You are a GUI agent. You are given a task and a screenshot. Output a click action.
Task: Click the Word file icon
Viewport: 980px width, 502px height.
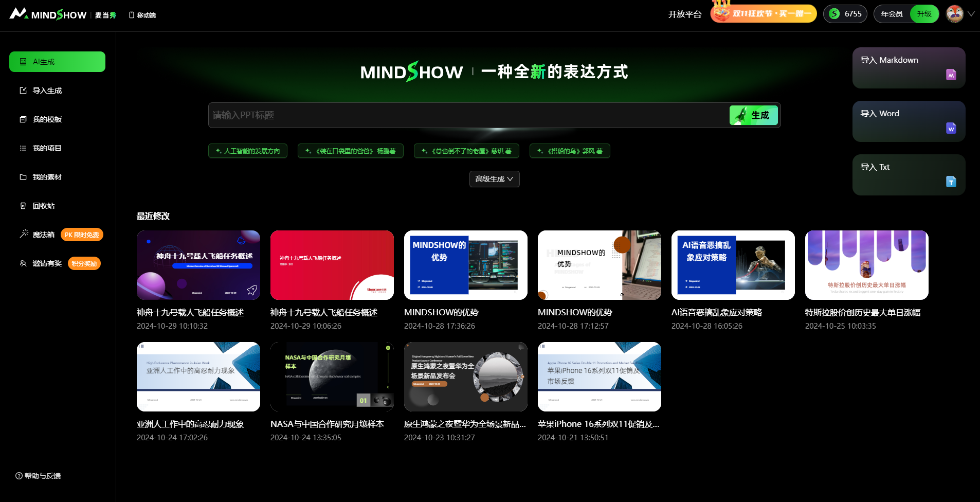coord(951,128)
